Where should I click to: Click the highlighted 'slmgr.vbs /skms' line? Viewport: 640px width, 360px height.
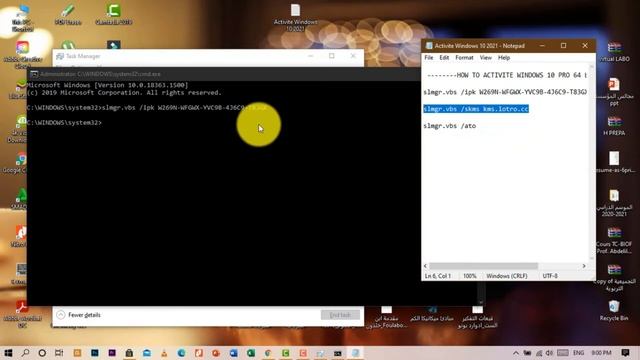click(476, 109)
